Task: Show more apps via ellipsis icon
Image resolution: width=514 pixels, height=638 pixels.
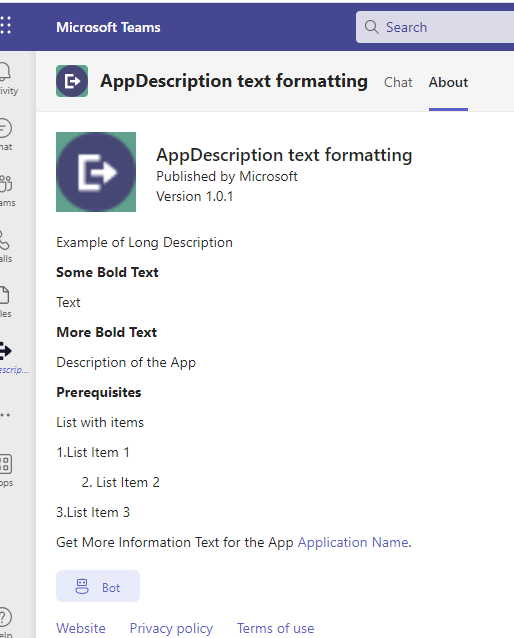Action: (x=5, y=415)
